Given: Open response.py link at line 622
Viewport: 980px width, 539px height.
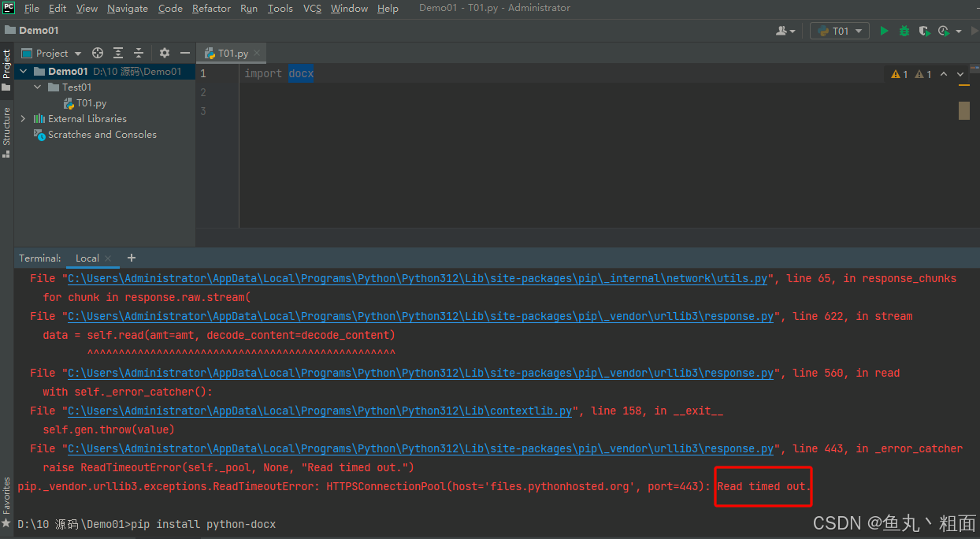Looking at the screenshot, I should pos(421,316).
